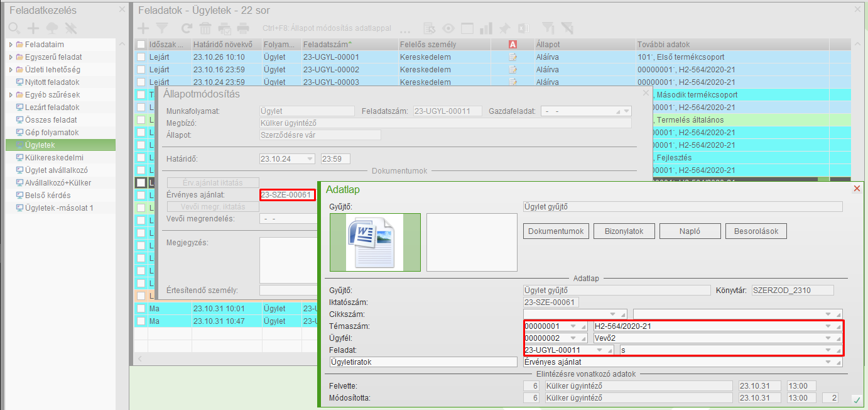Image resolution: width=868 pixels, height=410 pixels.
Task: Expand the Egyéb szűrések tree folder
Action: coord(10,95)
